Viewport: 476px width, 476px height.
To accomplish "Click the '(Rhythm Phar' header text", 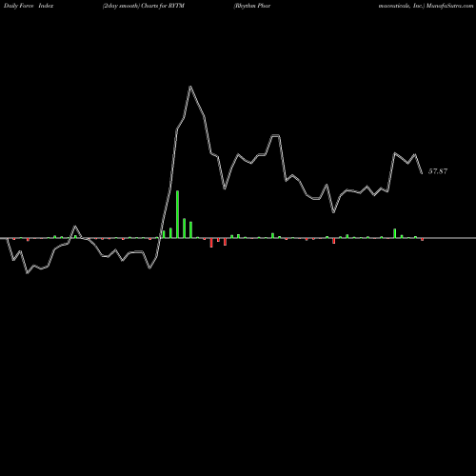I will click(252, 6).
